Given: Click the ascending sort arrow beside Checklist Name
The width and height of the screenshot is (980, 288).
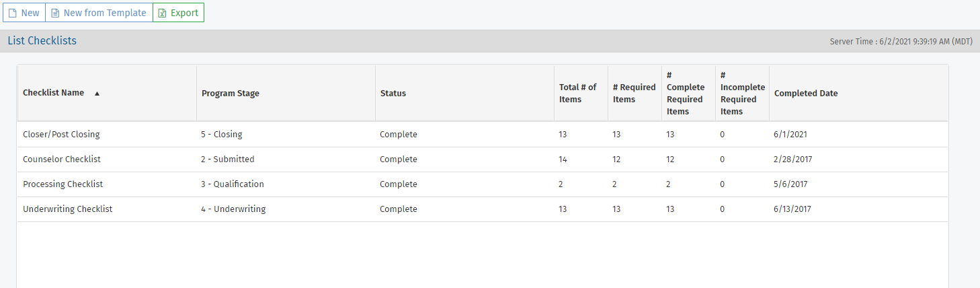Looking at the screenshot, I should (97, 94).
